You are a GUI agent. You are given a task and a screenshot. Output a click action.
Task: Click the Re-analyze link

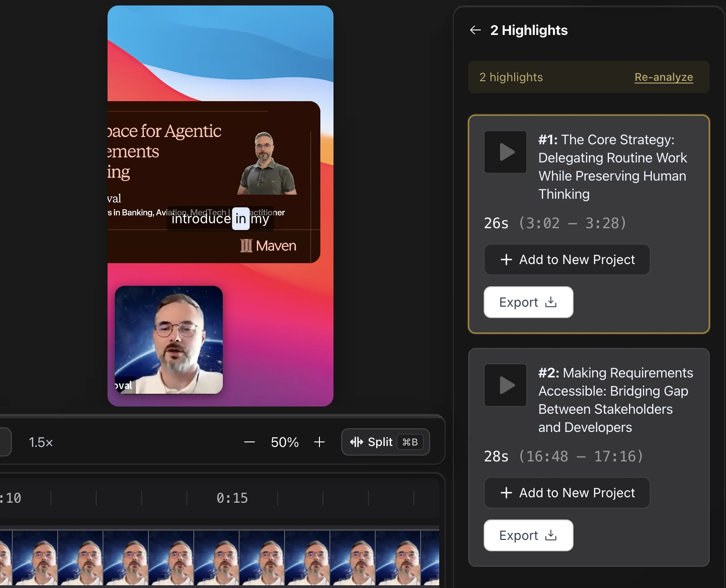click(663, 77)
